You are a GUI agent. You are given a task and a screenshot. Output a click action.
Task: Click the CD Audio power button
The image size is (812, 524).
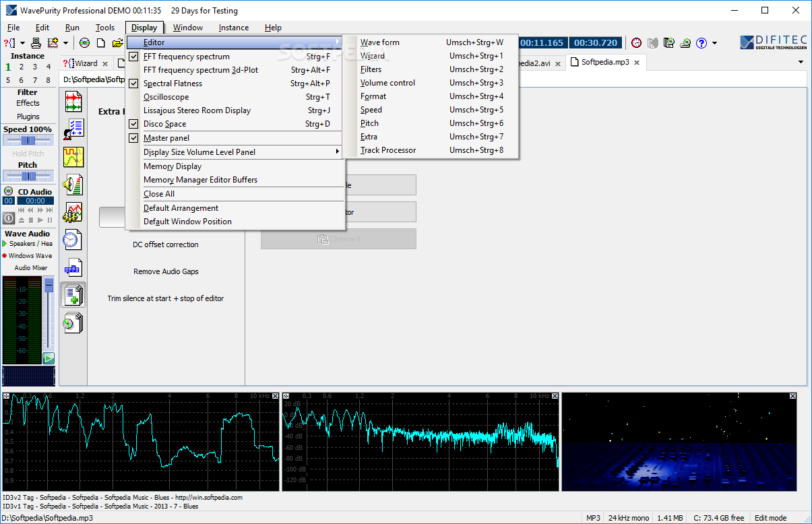(9, 218)
